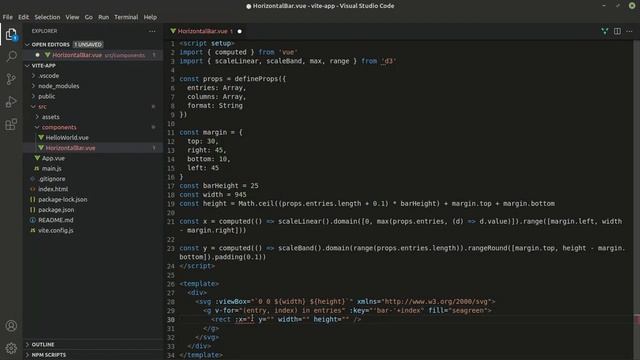Open index.html from the file tree
Viewport: 640px width, 360px height.
pos(53,189)
